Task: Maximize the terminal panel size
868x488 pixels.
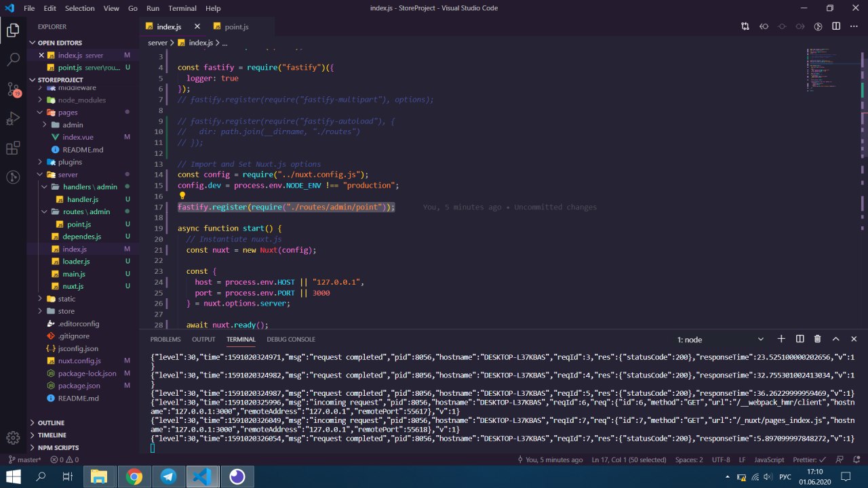Action: point(835,339)
